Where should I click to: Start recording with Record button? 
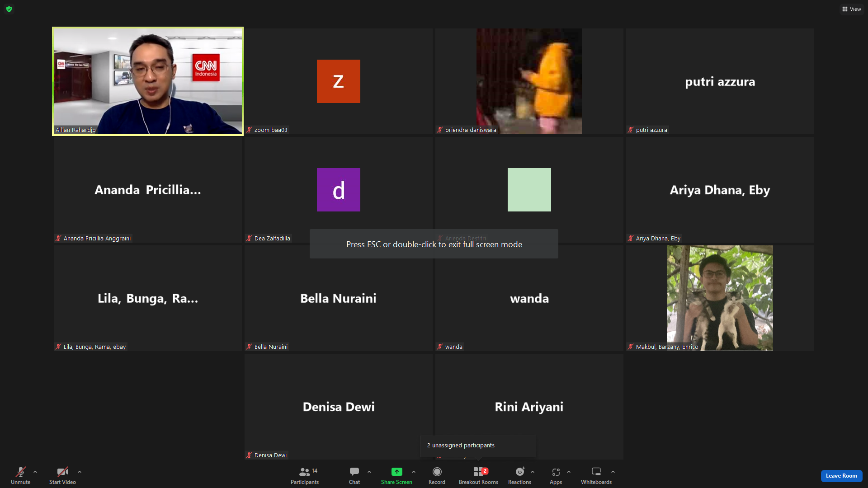point(437,475)
